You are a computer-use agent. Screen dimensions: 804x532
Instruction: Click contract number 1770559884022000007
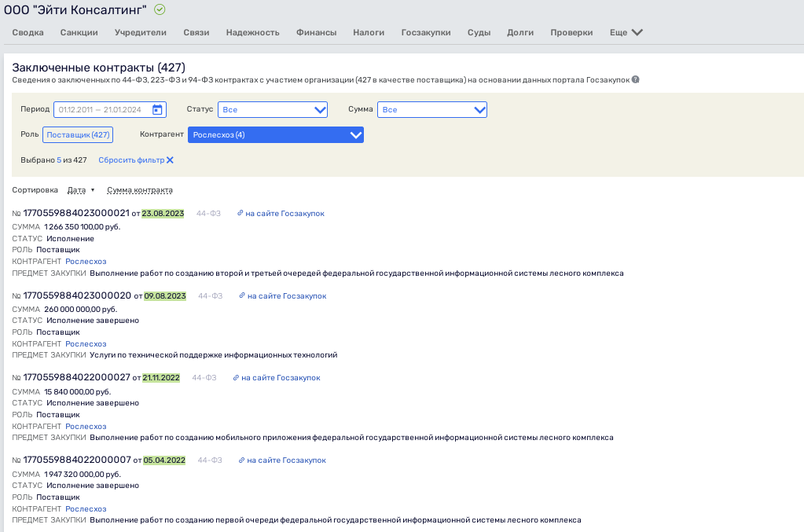78,460
